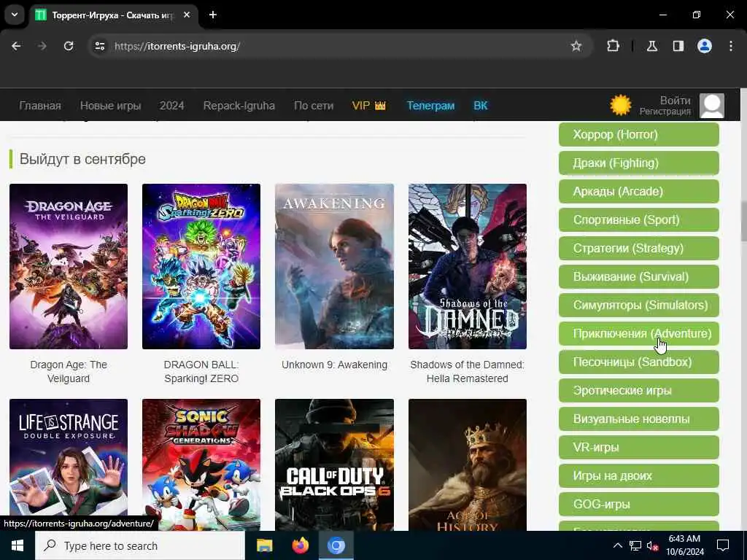Open the Unknown 9: Awakening cover

pos(334,266)
